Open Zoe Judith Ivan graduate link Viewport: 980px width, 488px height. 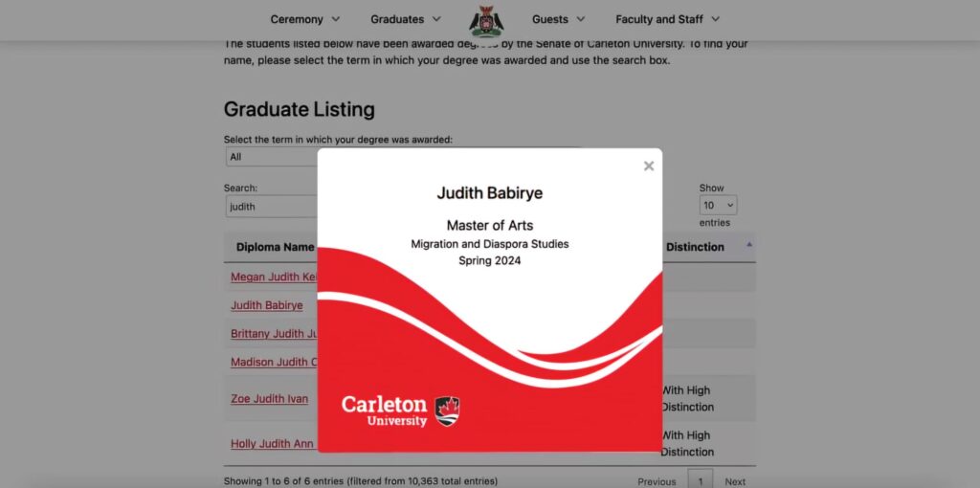click(269, 399)
